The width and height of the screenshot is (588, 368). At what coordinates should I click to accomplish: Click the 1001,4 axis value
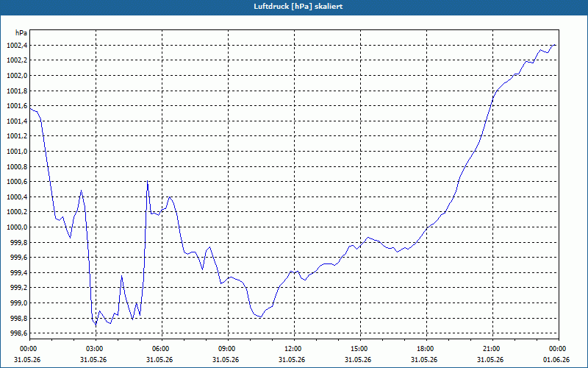(17, 121)
